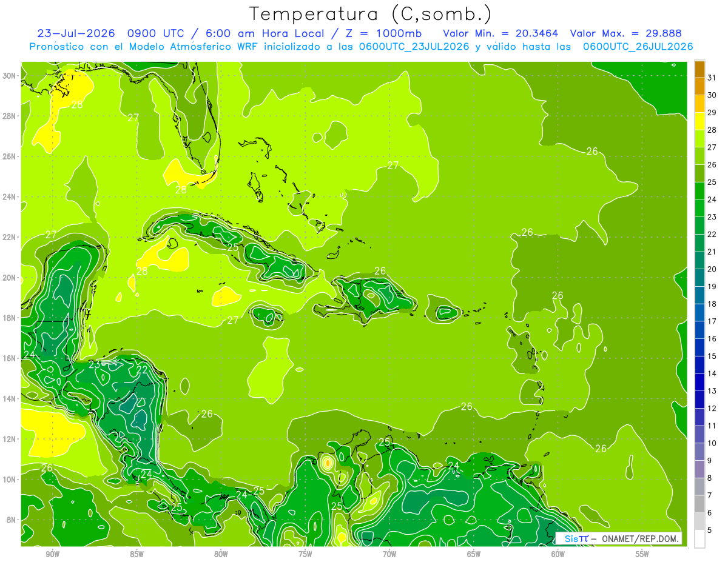Click the 16N latitude axis label
This screenshot has height=562, width=728.
coord(10,358)
